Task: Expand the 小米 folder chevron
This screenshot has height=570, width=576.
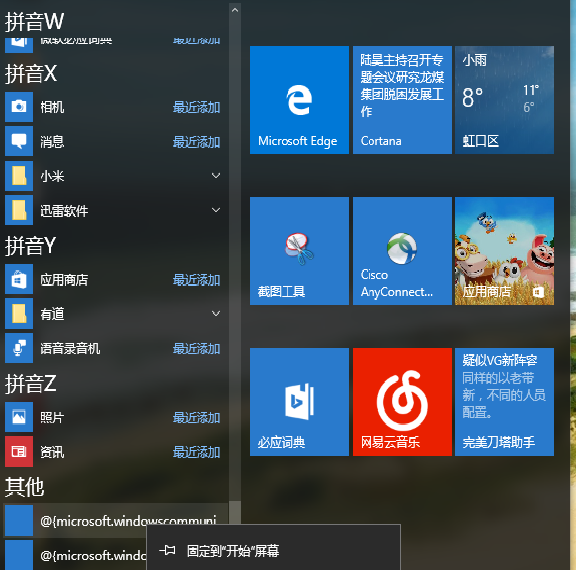Action: 216,176
